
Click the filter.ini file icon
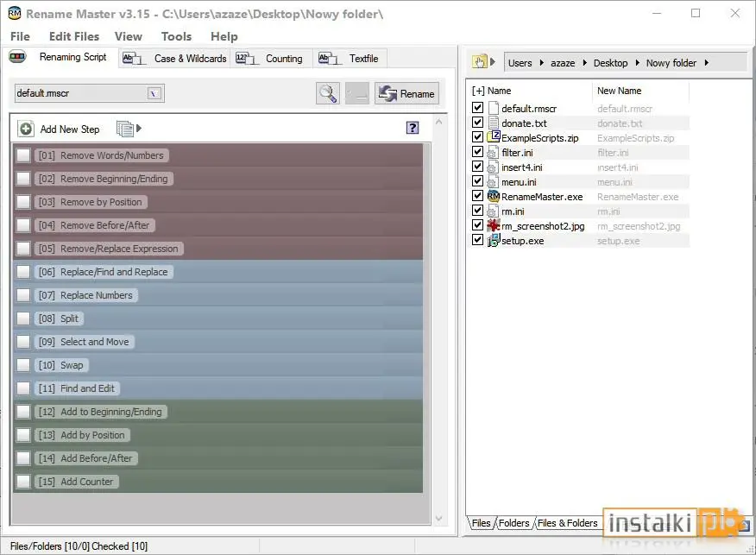[x=493, y=153]
